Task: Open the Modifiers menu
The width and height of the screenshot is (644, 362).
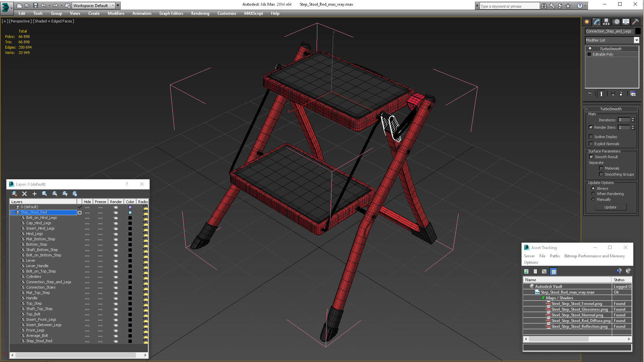Action: [x=116, y=13]
